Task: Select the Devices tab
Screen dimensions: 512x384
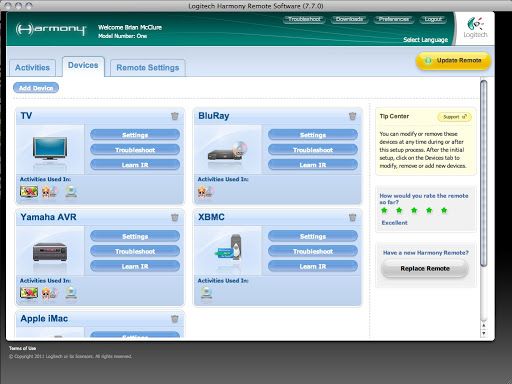Action: 83,66
